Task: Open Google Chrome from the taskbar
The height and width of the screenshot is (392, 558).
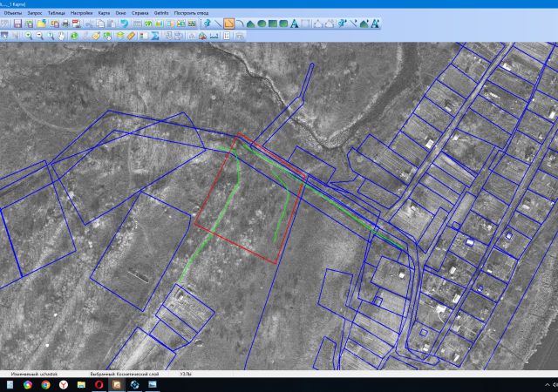Action: coord(45,384)
